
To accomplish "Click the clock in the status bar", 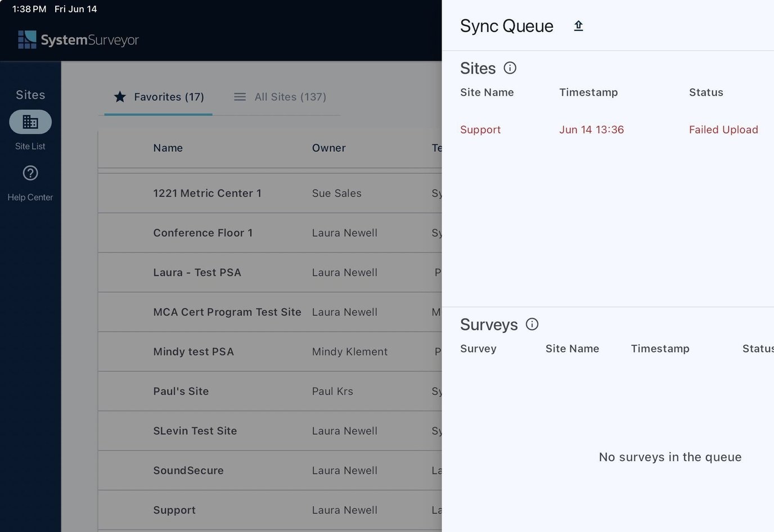I will [29, 8].
